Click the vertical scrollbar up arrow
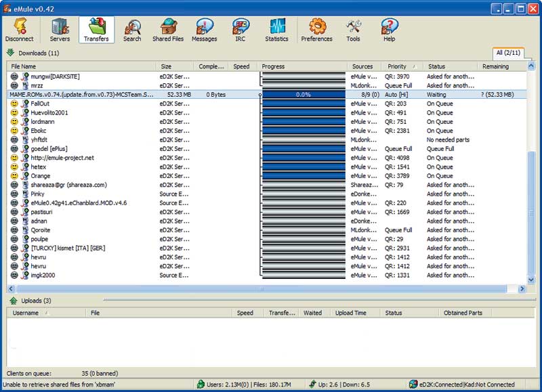The width and height of the screenshot is (542, 392). tap(531, 66)
